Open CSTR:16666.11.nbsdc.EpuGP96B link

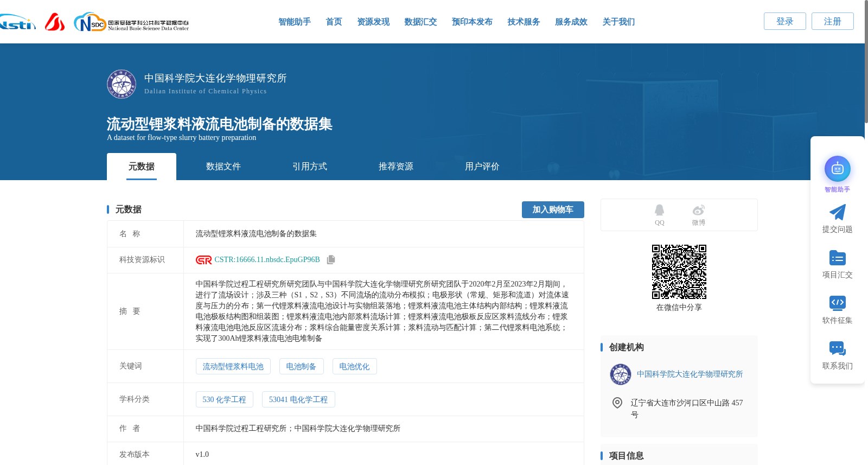tap(267, 260)
